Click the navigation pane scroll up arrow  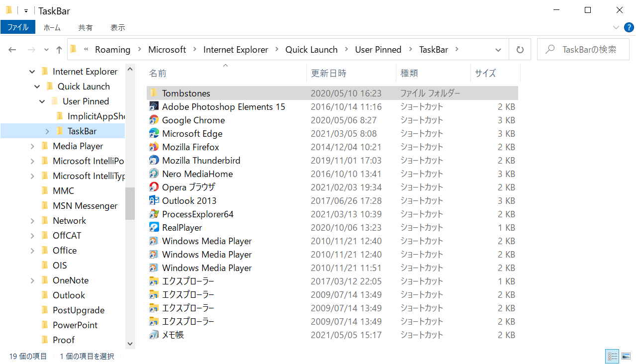pyautogui.click(x=130, y=69)
